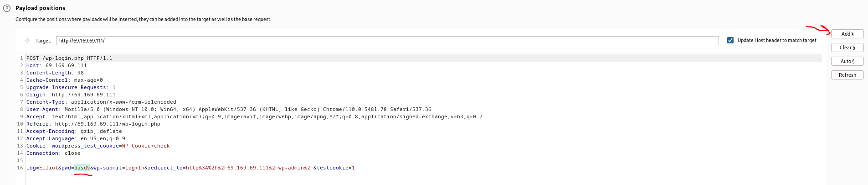Place cursor on POST /wp-login.php request line

click(69, 58)
